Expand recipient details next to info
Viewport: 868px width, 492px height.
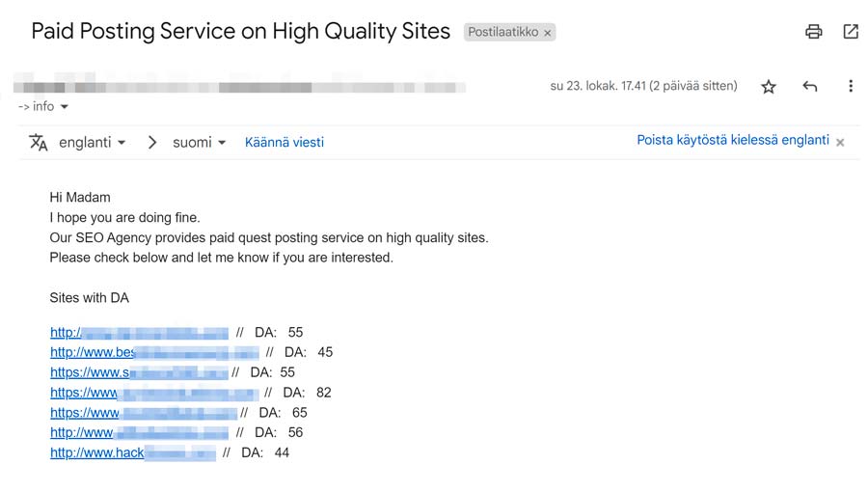[x=65, y=107]
